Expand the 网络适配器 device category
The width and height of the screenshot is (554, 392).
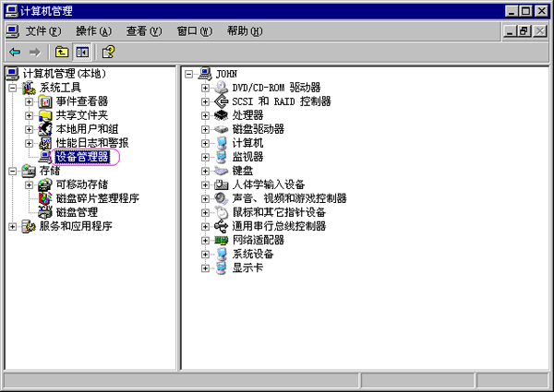[205, 241]
